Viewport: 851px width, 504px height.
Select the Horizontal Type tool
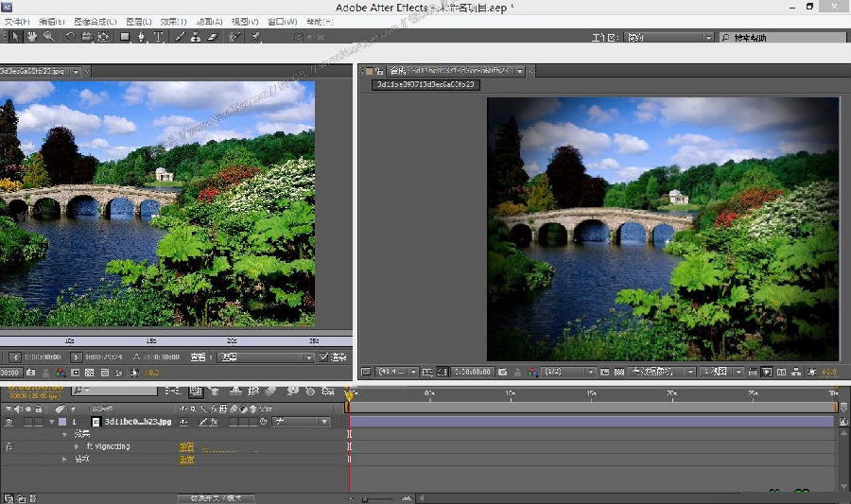click(158, 37)
